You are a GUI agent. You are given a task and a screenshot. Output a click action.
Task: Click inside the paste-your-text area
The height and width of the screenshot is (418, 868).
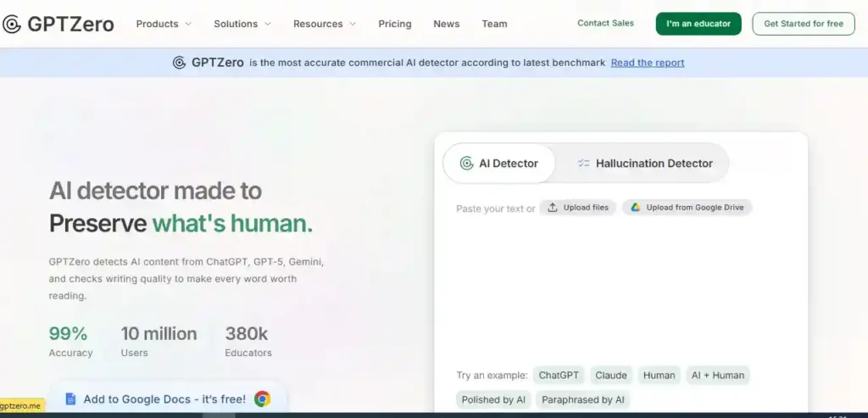tap(620, 288)
